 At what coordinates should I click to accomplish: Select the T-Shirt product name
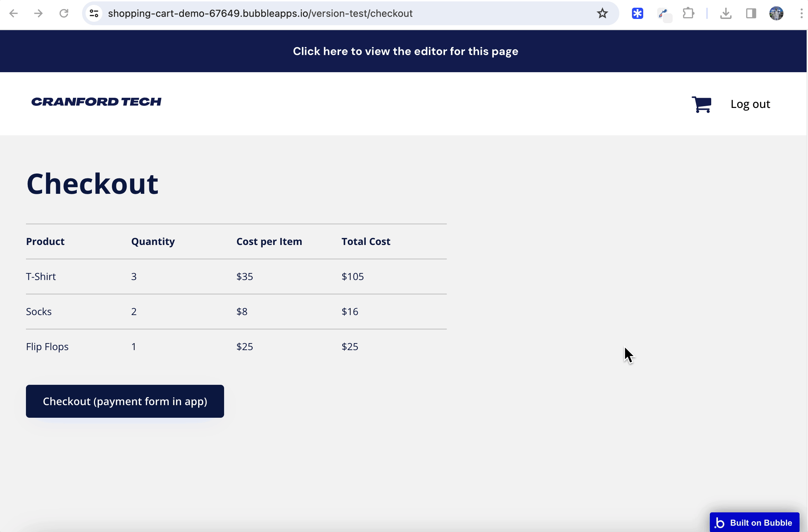click(41, 277)
